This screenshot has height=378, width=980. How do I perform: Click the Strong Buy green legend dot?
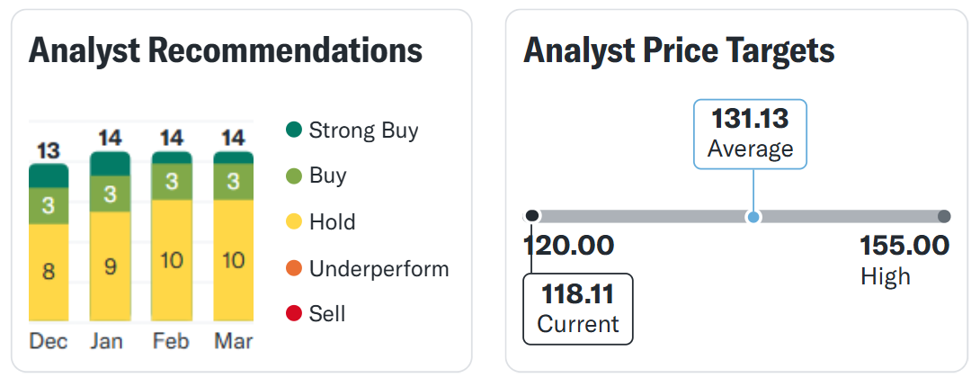coord(294,130)
